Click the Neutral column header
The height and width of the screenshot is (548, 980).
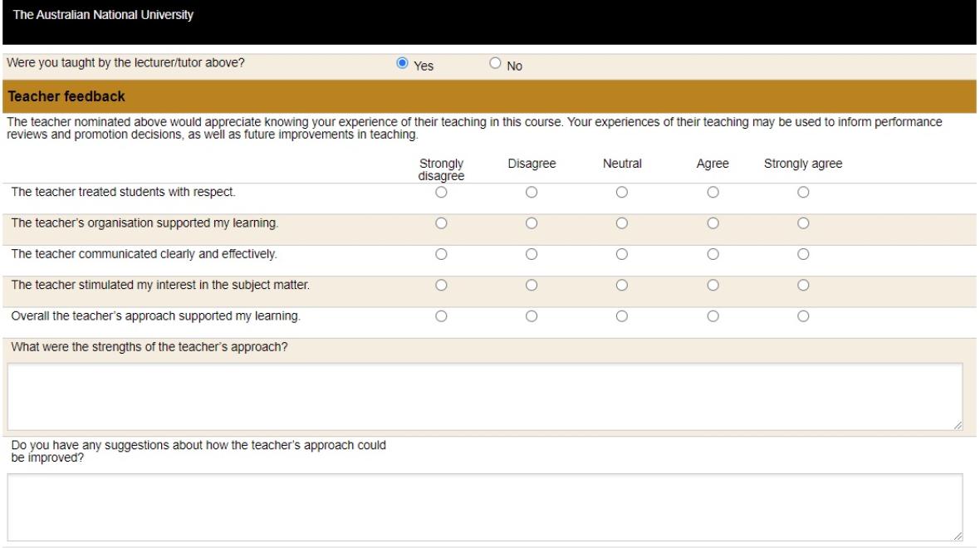[x=622, y=164]
